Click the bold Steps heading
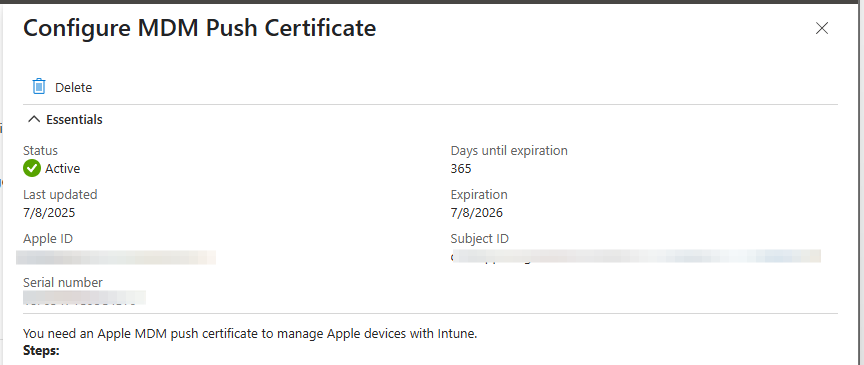Viewport: 864px width, 365px height. (41, 350)
